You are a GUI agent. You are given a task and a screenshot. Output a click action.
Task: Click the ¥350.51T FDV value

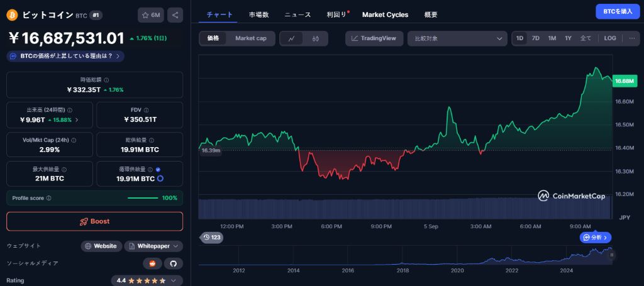pyautogui.click(x=140, y=119)
